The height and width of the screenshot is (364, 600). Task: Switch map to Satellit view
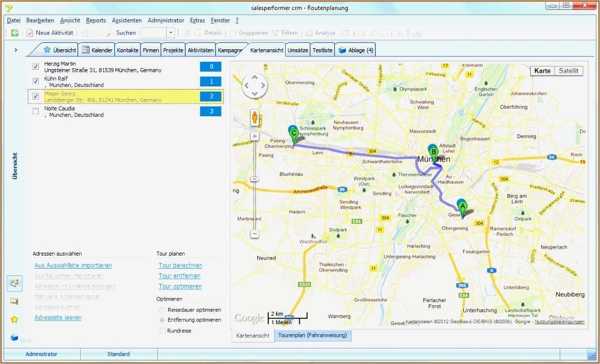coord(568,71)
